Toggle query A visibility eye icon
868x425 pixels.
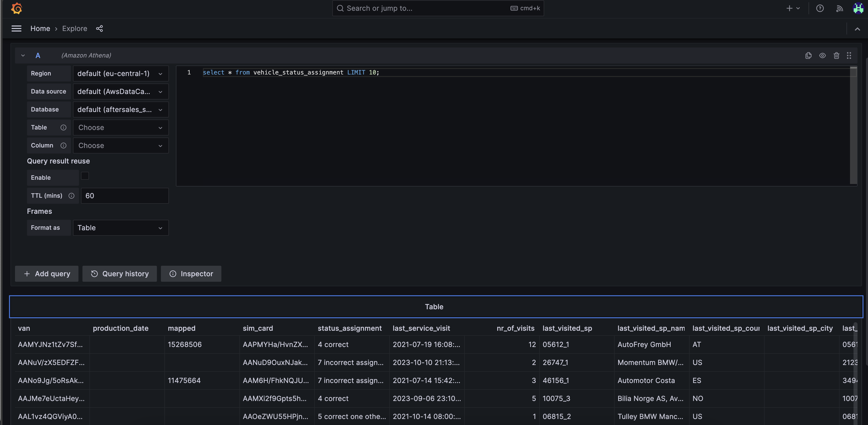click(823, 55)
